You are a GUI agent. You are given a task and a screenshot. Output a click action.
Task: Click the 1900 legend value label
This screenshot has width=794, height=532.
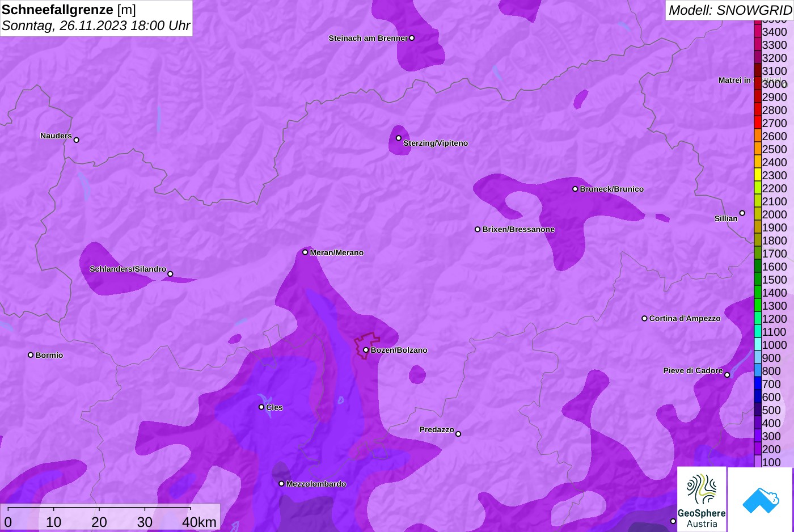(x=775, y=227)
